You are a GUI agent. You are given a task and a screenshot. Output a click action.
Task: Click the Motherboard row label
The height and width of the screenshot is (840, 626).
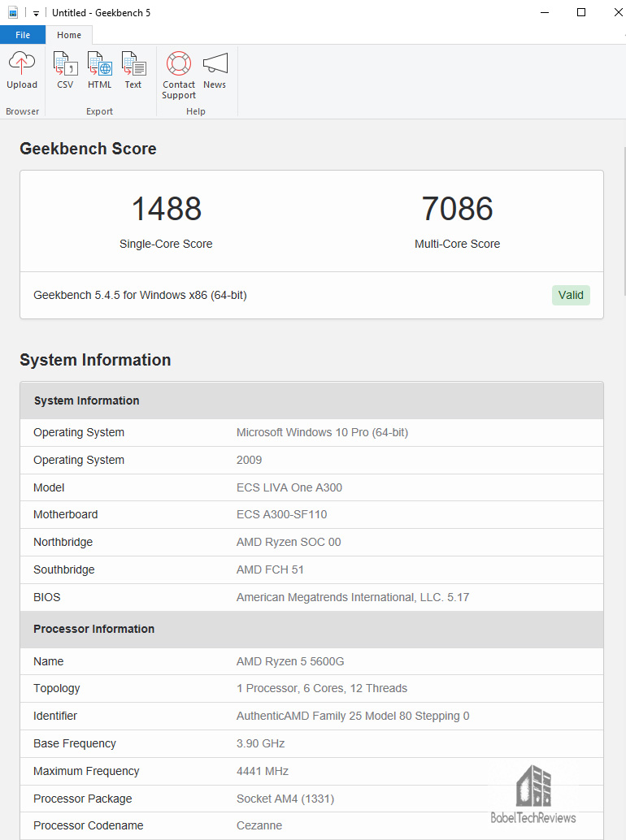pyautogui.click(x=65, y=514)
